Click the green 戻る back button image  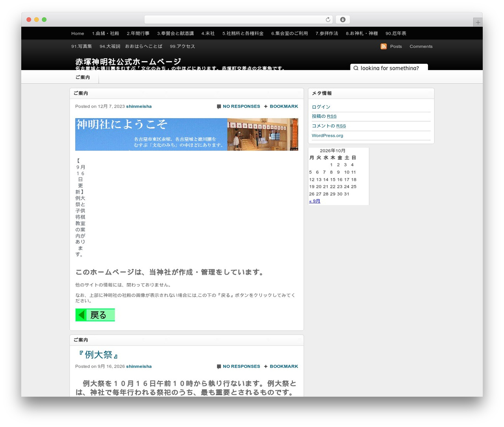pos(95,315)
